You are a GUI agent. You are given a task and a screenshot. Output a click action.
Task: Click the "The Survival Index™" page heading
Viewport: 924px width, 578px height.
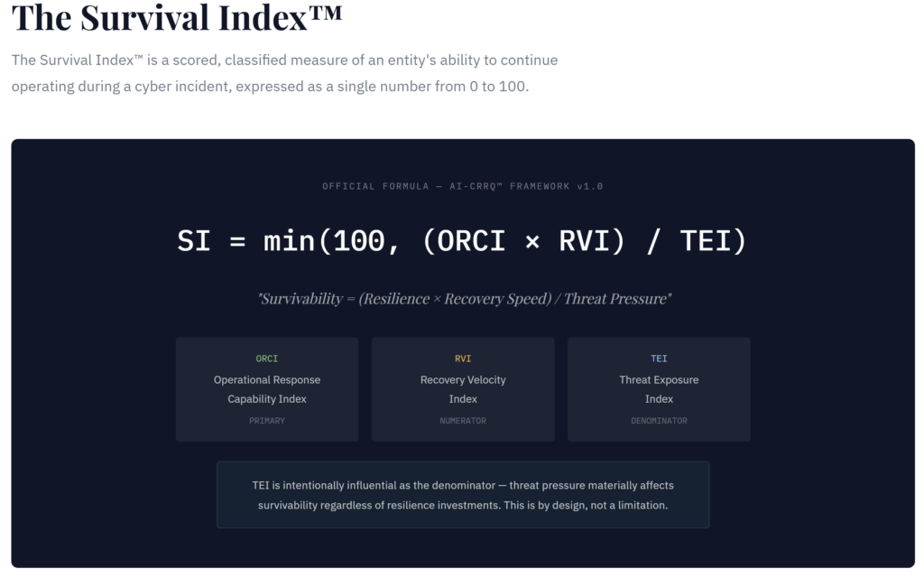coord(177,18)
